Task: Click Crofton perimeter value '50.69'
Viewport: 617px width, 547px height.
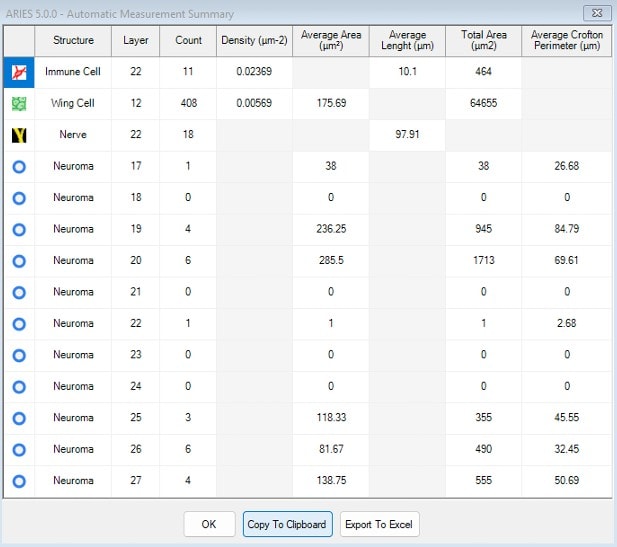Action: 567,480
